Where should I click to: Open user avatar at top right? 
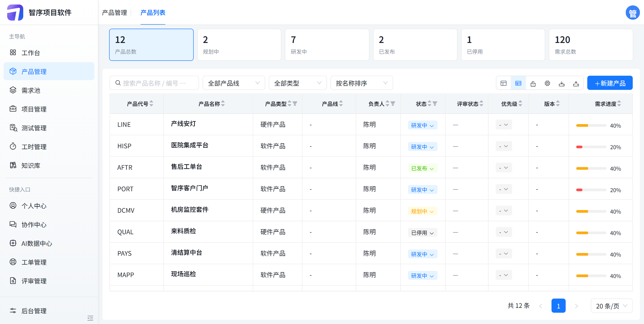(x=632, y=13)
